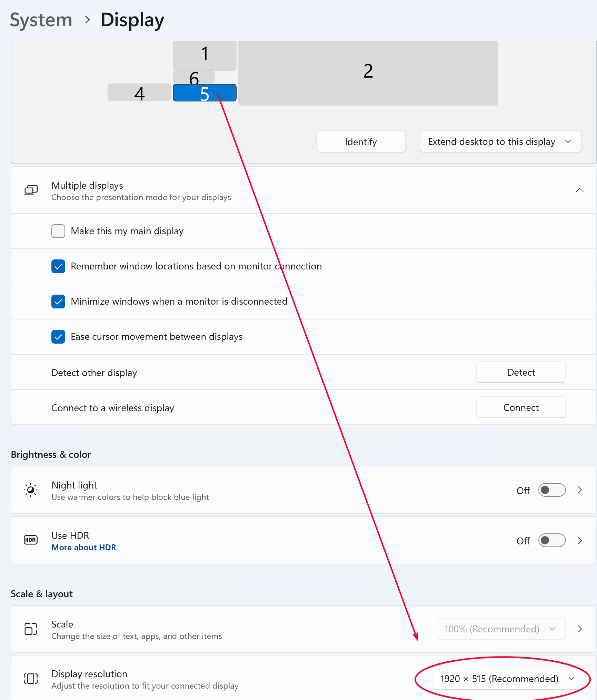Open Use HDR settings chevron

pos(580,541)
